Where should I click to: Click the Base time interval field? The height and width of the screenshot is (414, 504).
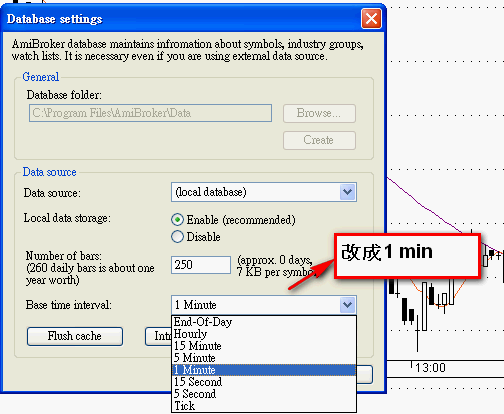(264, 305)
